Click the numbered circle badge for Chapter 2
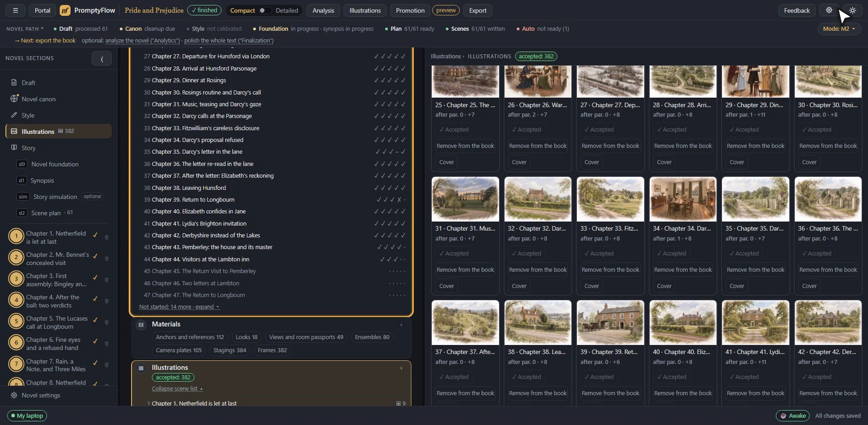Screen dimensions: 868x425 16,257
